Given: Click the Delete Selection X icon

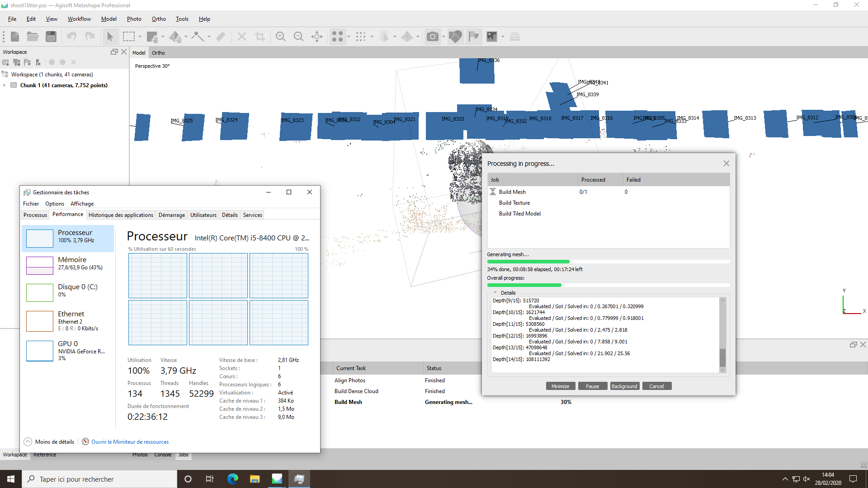Looking at the screenshot, I should pos(242,37).
